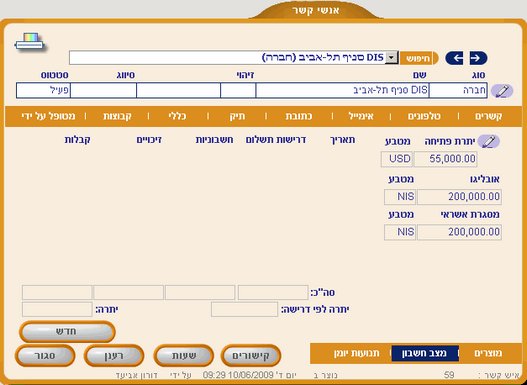This screenshot has width=527, height=385.
Task: Click the name field DIS סניף תל-אביב
Action: (342, 90)
